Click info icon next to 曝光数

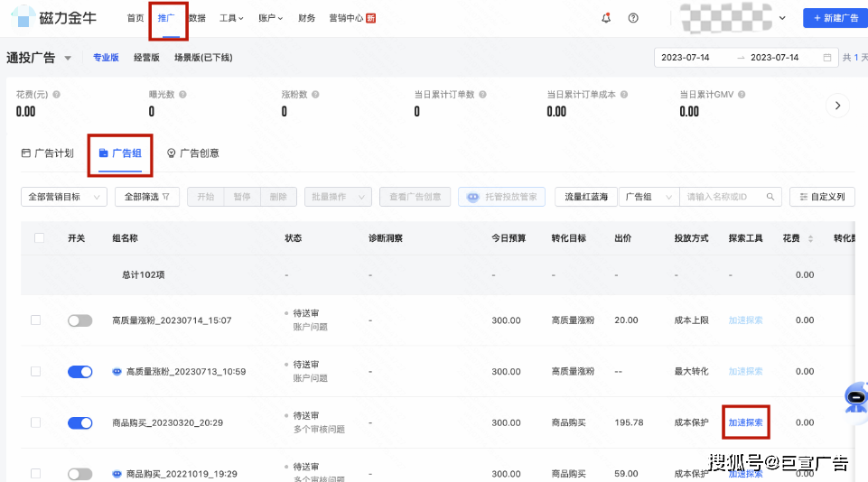182,95
